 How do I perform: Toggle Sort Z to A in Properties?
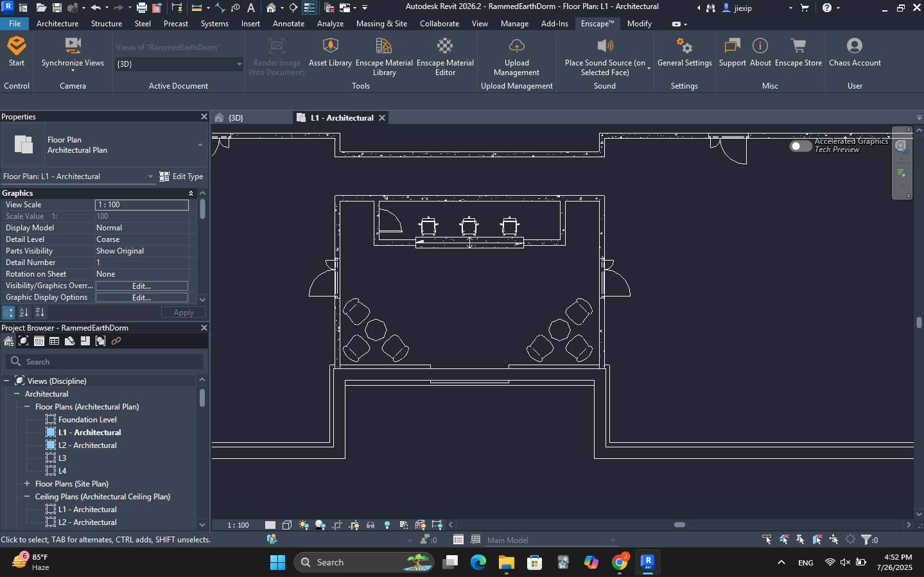40,313
